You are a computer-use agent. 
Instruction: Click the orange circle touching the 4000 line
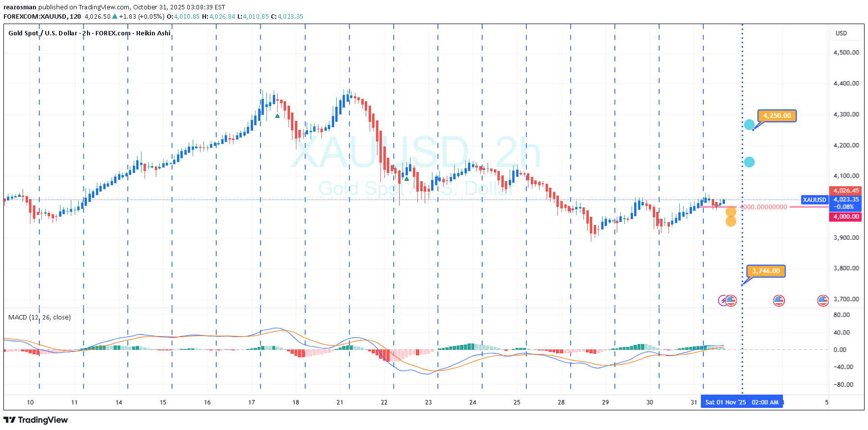tap(731, 212)
